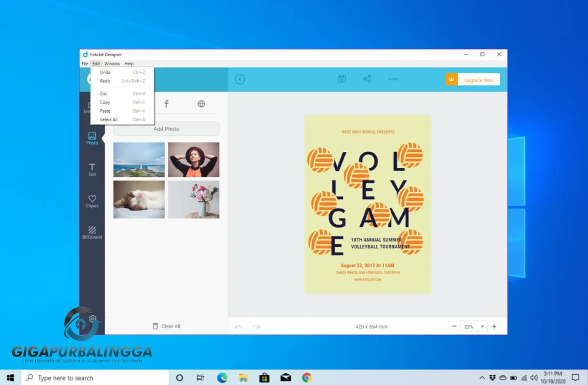Screen dimensions: 588x385
Task: Select the Text tool in sidebar
Action: pos(92,169)
